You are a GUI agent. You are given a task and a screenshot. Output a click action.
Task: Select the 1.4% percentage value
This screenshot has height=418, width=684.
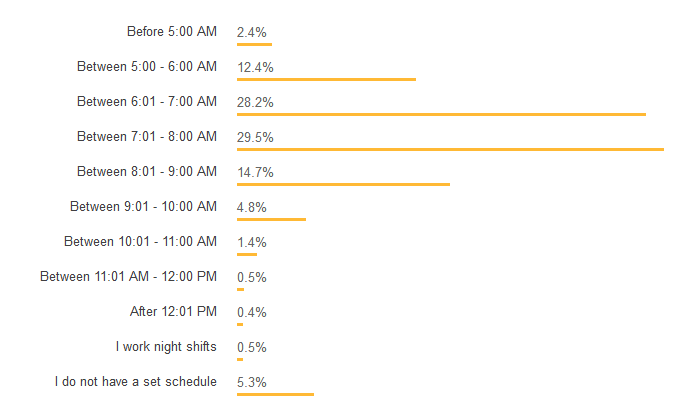[x=251, y=242]
